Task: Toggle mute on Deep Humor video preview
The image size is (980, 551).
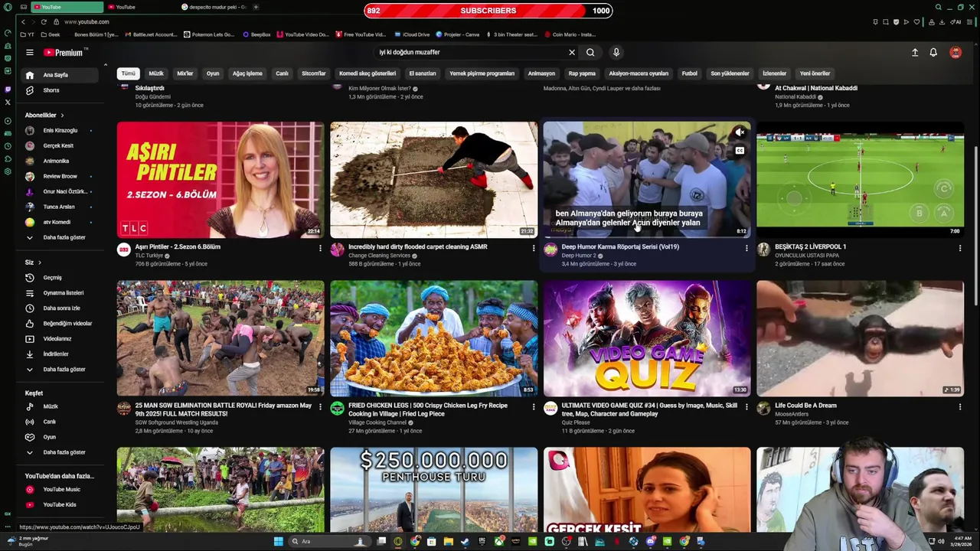Action: coord(740,132)
